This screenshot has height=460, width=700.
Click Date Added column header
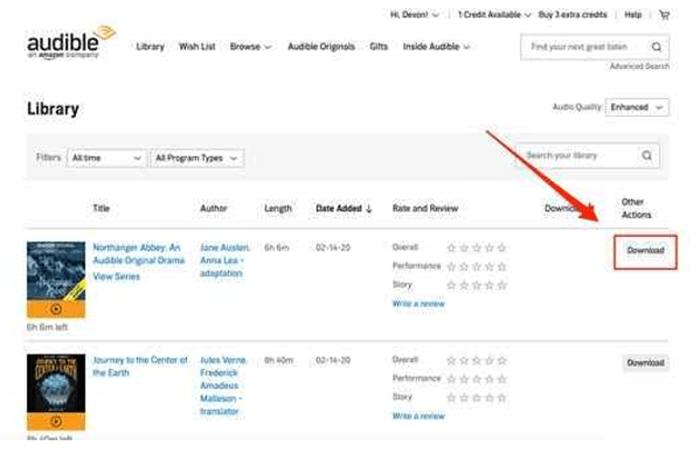[339, 208]
